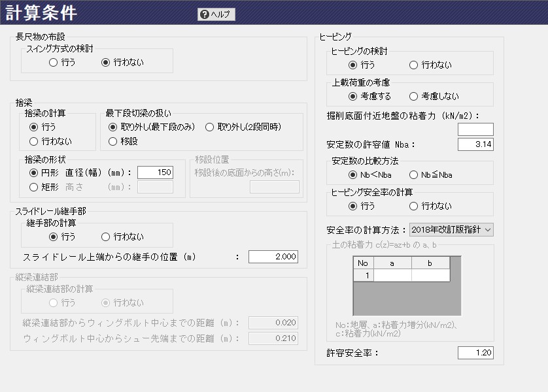The image size is (548, 392).
Task: Select 円形 shape for 捨梁の形状
Action: (x=44, y=172)
